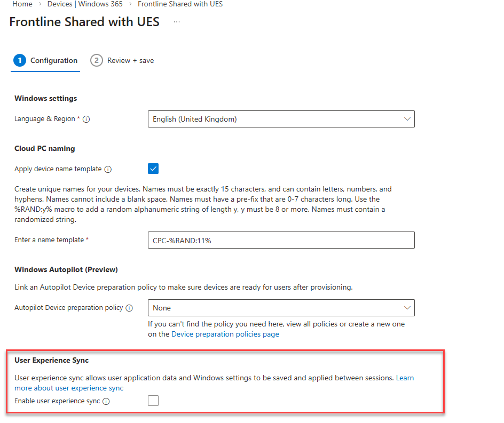
Task: Uncheck the Apply device name template checkbox
Action: coord(153,169)
